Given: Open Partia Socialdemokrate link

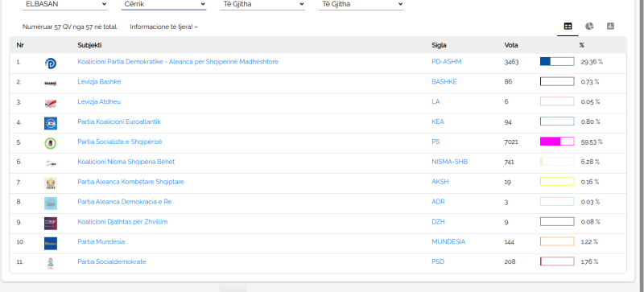Looking at the screenshot, I should (x=112, y=261).
